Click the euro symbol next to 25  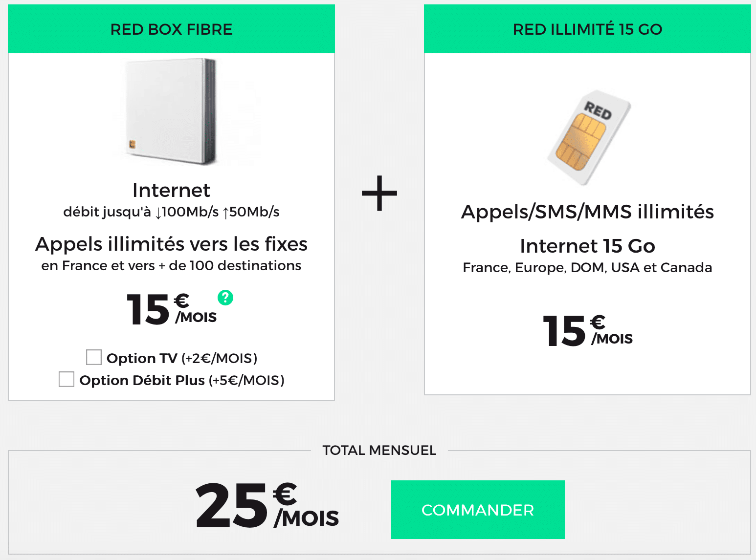pos(284,495)
